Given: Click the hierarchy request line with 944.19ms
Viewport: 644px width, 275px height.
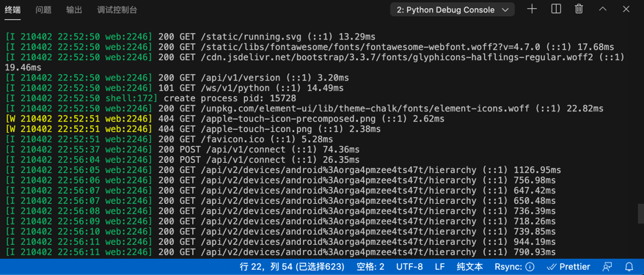Looking at the screenshot, I should click(280, 242).
